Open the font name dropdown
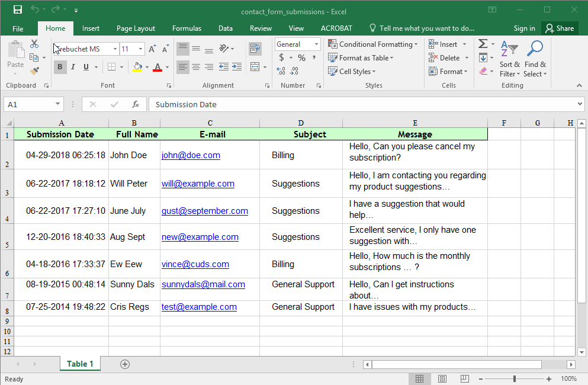The image size is (588, 385). click(x=115, y=49)
